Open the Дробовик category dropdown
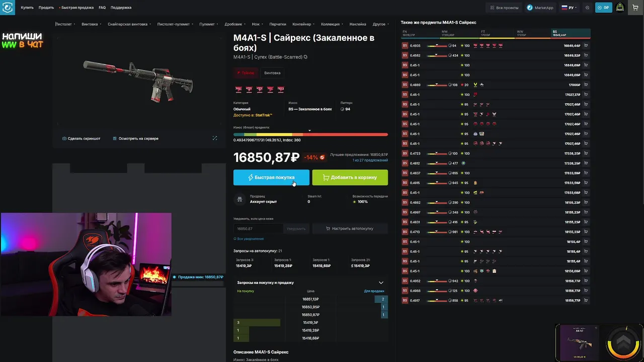This screenshot has height=362, width=644. 235,24
